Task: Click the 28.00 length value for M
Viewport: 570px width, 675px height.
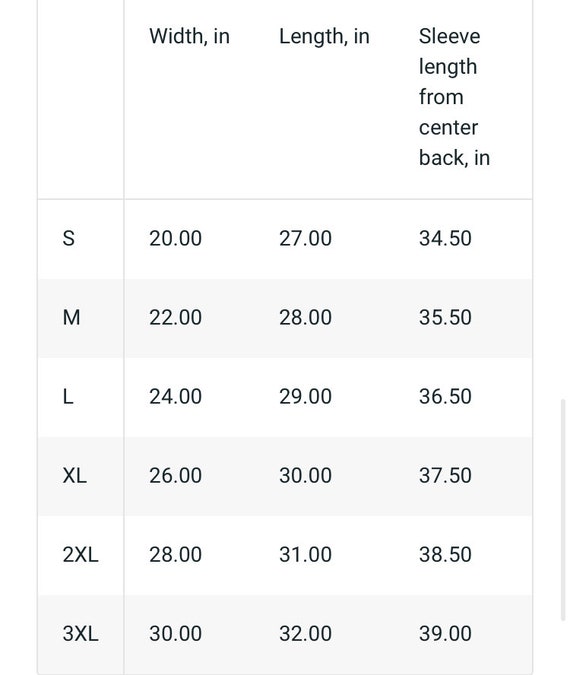Action: coord(305,318)
